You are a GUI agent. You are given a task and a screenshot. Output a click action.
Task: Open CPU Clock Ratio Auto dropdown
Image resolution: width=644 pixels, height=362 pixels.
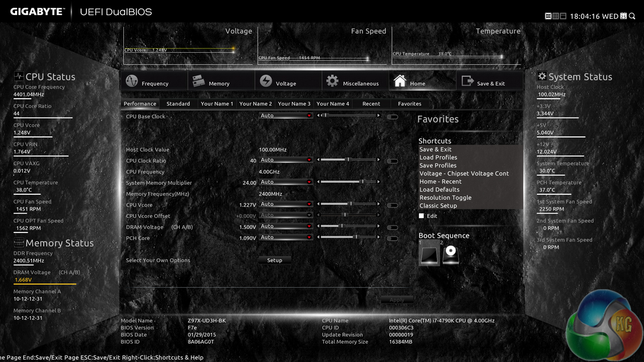tap(286, 160)
